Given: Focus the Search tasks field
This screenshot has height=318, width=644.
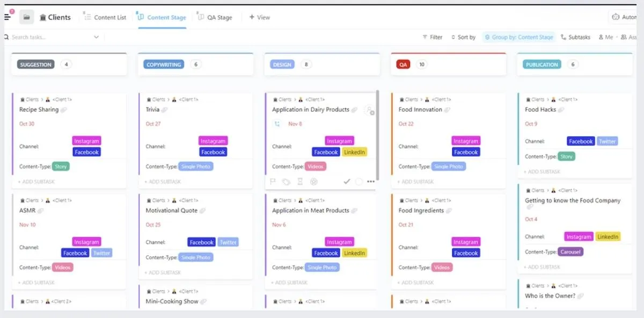Looking at the screenshot, I should pos(48,37).
